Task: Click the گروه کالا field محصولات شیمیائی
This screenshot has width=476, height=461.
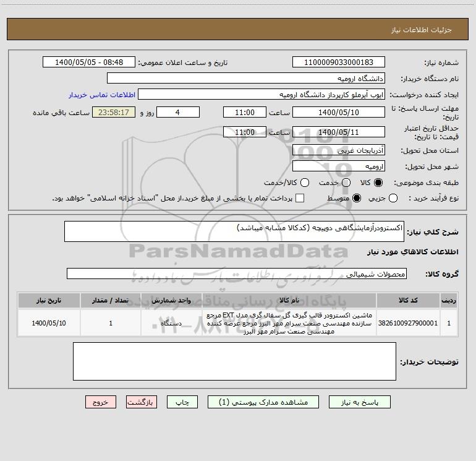Action: point(237,274)
